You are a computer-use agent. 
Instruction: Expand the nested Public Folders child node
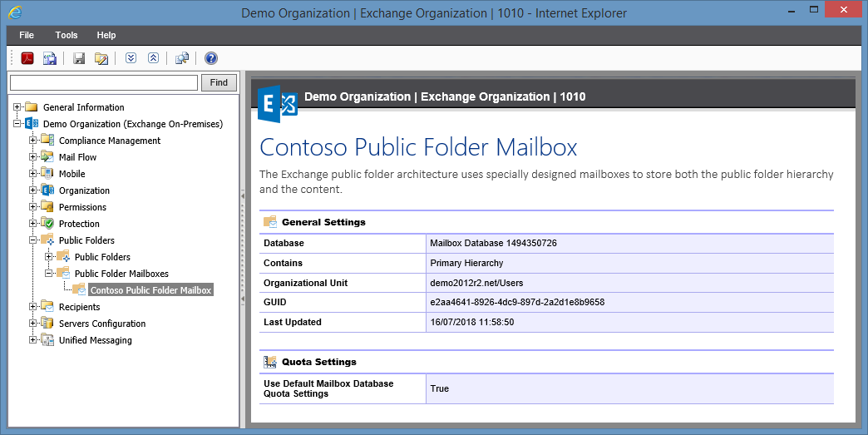[49, 257]
